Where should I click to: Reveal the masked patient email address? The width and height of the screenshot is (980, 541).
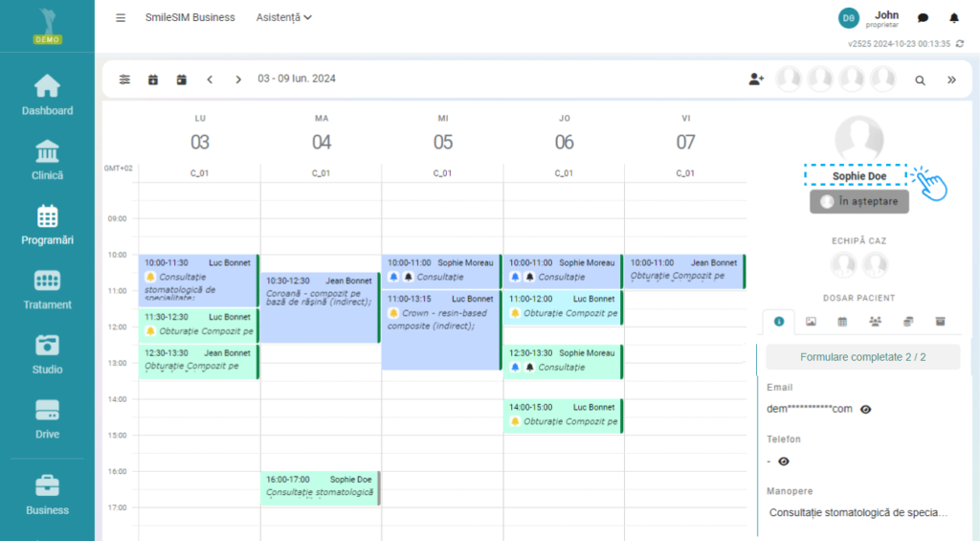(x=866, y=409)
